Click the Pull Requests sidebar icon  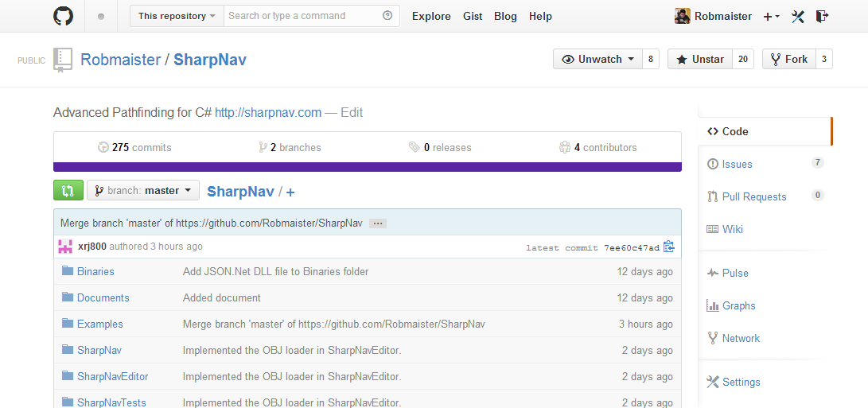[x=712, y=196]
